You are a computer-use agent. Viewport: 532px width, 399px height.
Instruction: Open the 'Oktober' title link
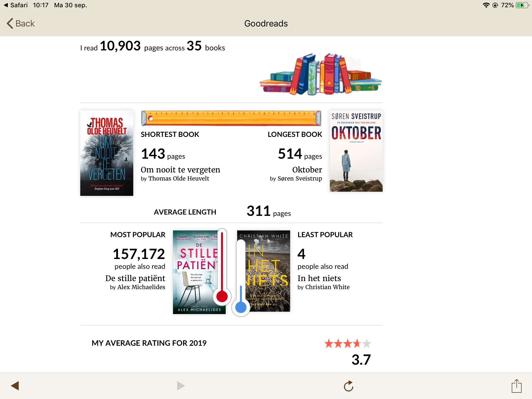pyautogui.click(x=307, y=170)
